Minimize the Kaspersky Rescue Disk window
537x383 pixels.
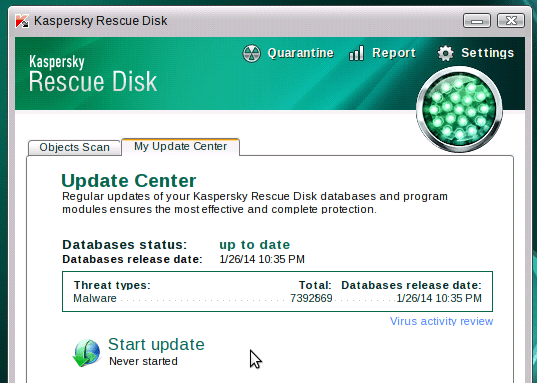[x=477, y=21]
